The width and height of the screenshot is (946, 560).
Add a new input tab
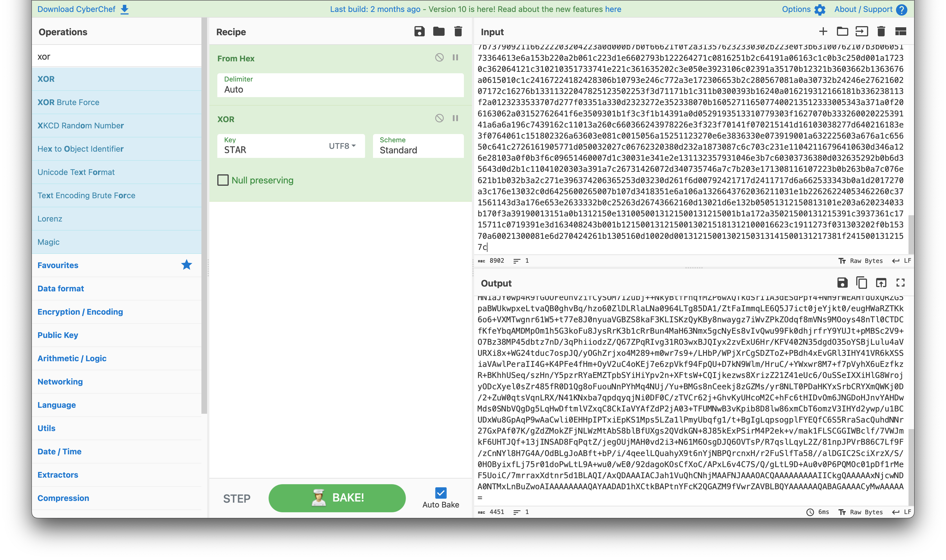click(823, 31)
